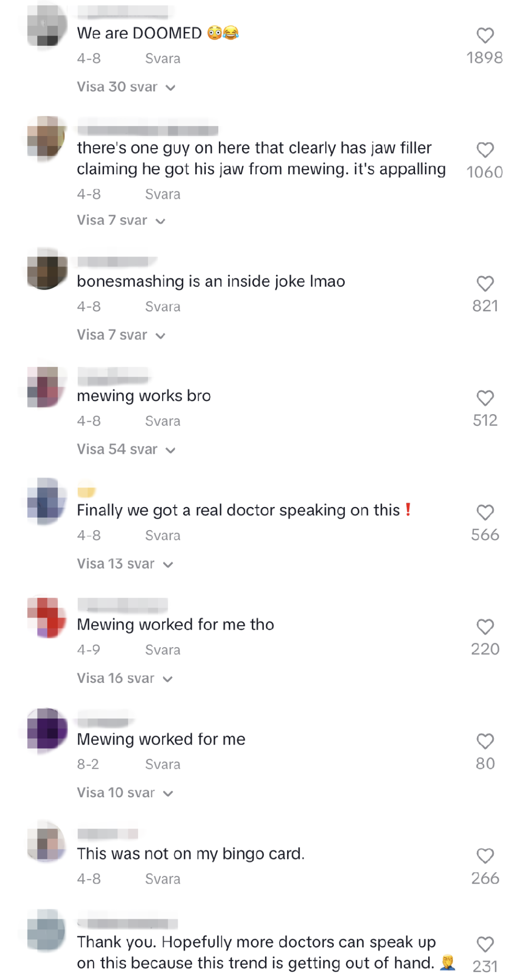
Task: Open profile picture of 'Mewing worked for me tho' commenter
Action: [47, 617]
